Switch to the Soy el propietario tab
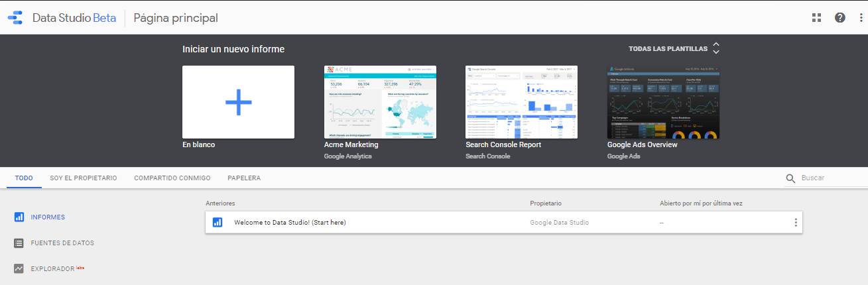 click(84, 178)
